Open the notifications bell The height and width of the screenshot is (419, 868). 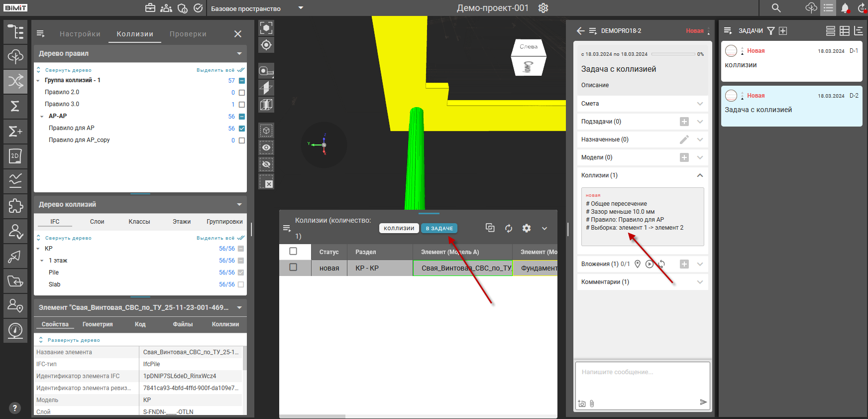click(845, 8)
